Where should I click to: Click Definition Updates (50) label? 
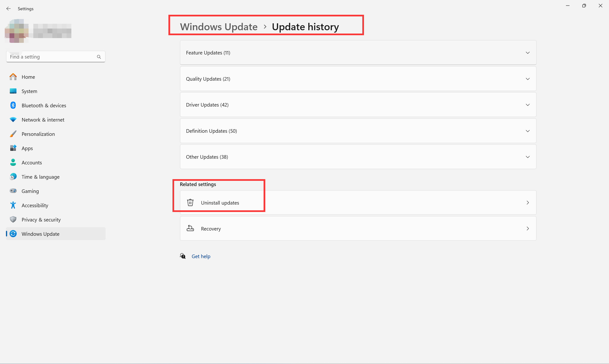tap(211, 131)
